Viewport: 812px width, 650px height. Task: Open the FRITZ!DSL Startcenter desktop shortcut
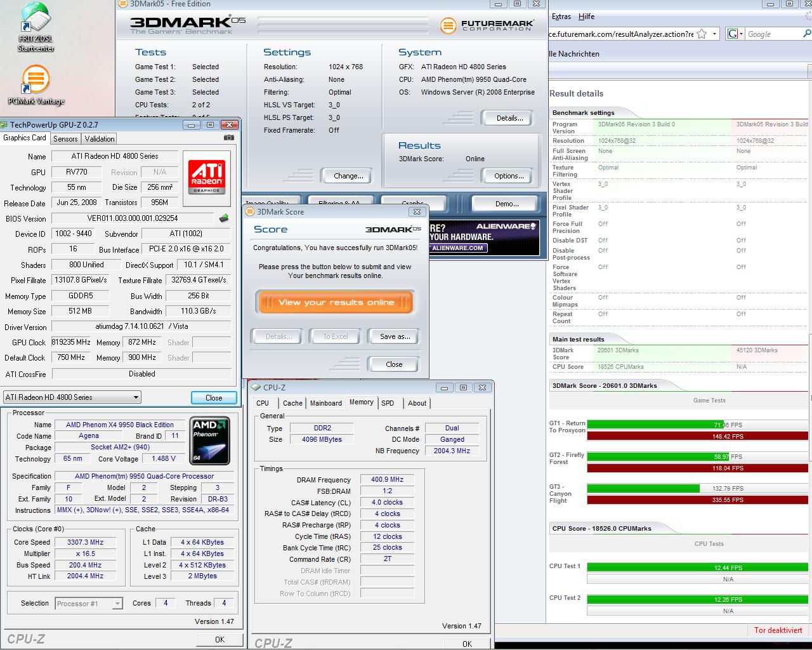(36, 27)
